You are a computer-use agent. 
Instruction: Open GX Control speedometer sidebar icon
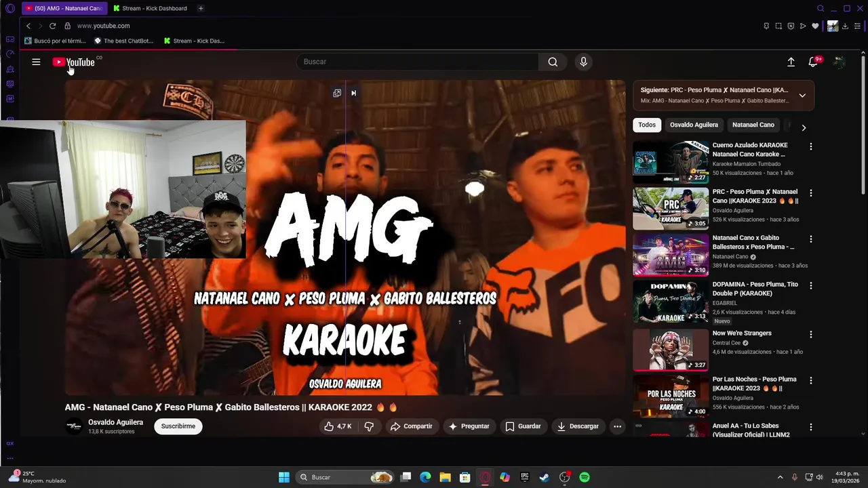point(10,54)
